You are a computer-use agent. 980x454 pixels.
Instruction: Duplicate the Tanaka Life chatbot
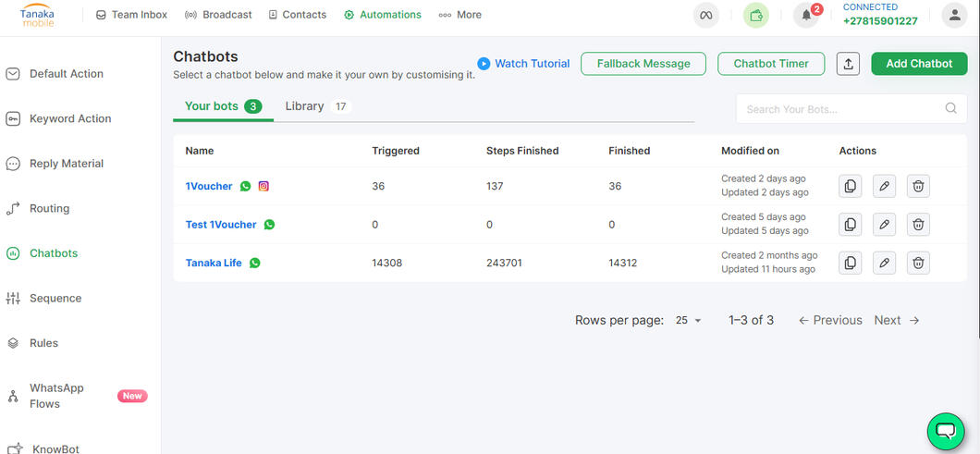[x=850, y=263]
